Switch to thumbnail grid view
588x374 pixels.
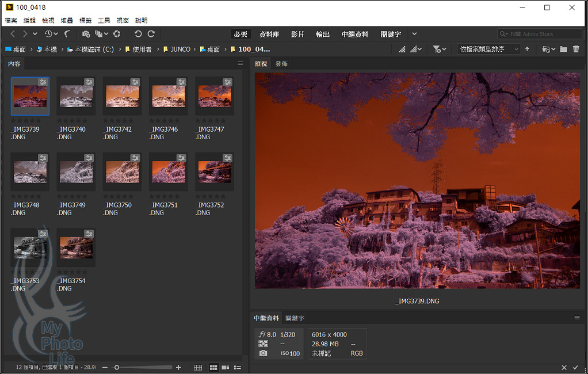point(213,367)
